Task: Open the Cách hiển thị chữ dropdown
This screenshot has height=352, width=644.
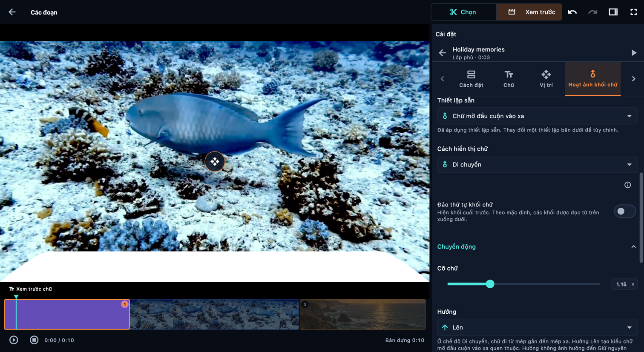Action: point(537,165)
